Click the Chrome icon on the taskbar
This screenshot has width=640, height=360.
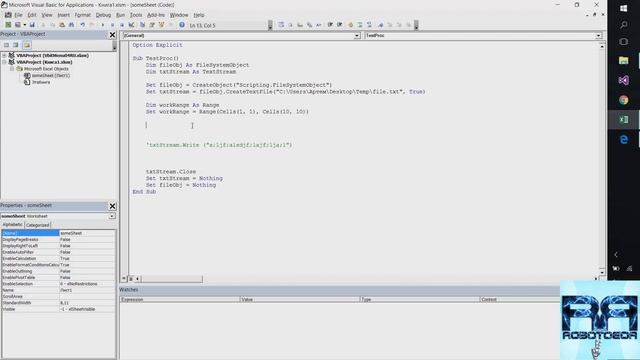[x=623, y=100]
